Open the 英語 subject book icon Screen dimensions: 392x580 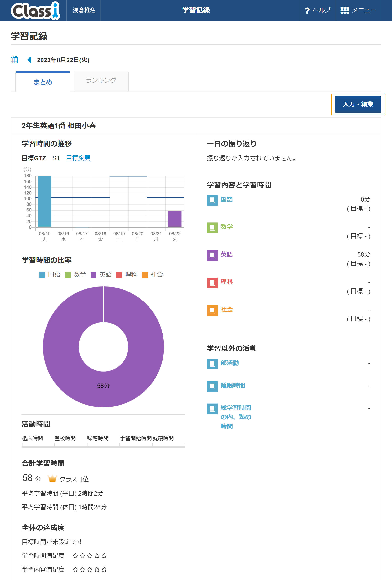[212, 255]
